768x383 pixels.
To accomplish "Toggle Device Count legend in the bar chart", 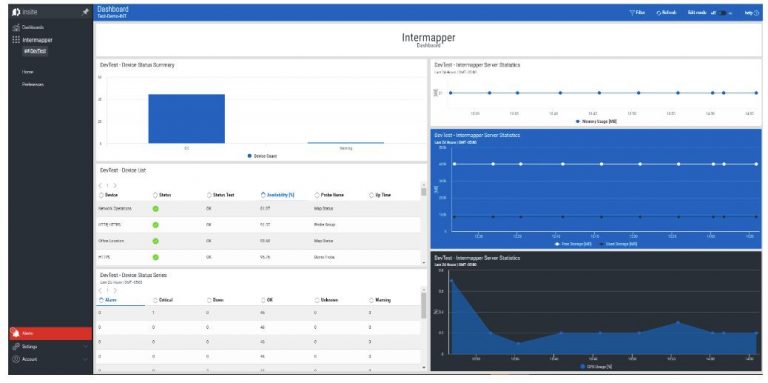I will pos(262,156).
